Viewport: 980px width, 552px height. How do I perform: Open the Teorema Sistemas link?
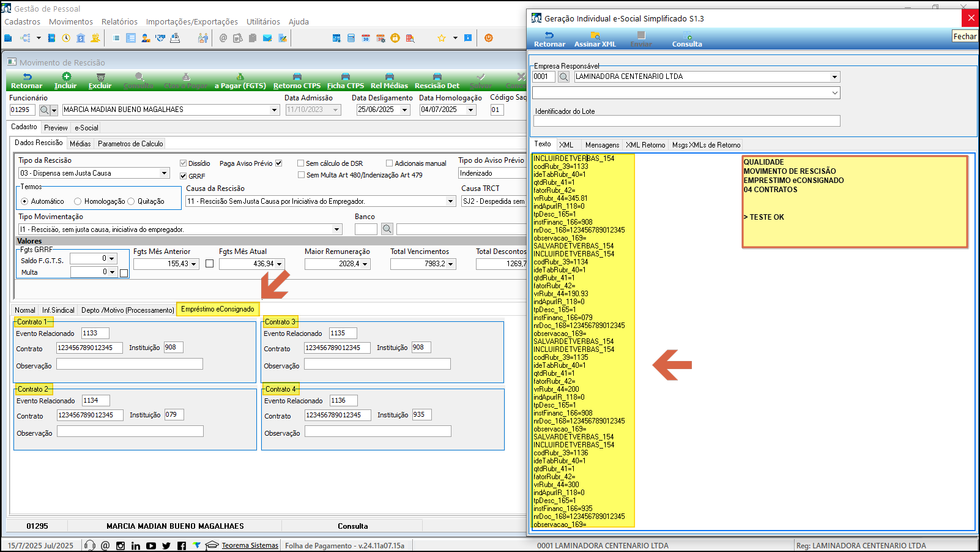click(x=250, y=545)
